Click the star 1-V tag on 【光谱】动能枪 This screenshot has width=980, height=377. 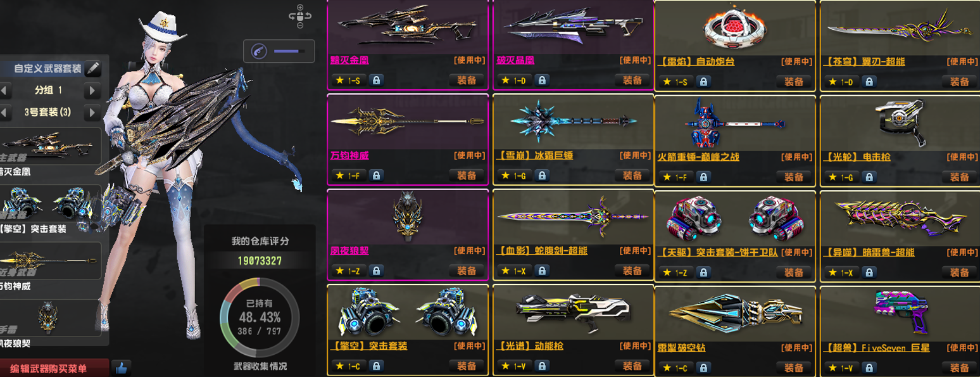coord(513,366)
